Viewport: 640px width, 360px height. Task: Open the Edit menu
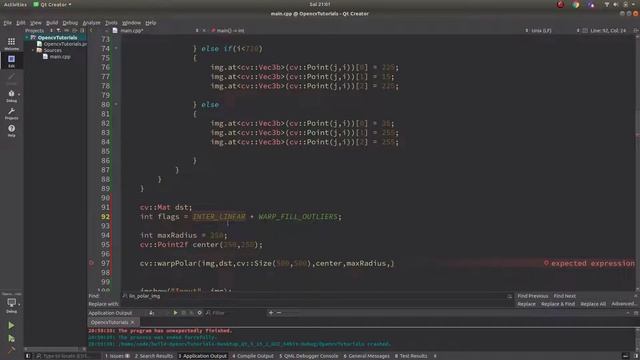click(x=21, y=22)
